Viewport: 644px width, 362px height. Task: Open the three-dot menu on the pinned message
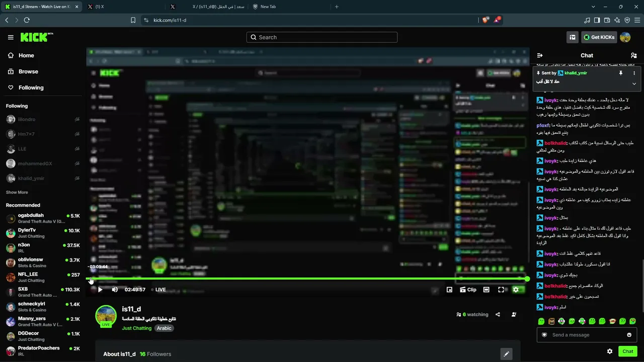(634, 73)
